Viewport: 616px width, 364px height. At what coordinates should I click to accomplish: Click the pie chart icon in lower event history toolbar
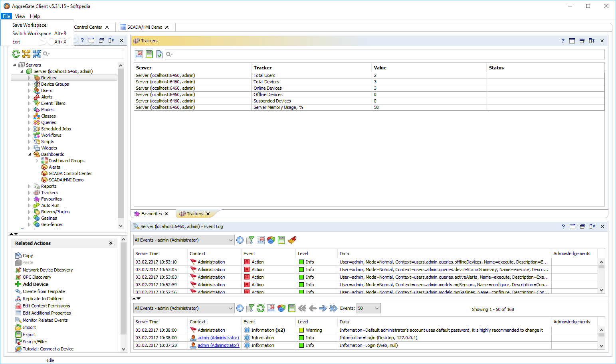[281, 308]
